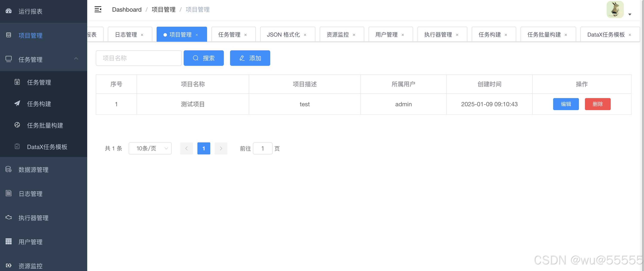Click the DataX任务模板 clipboard icon
This screenshot has height=271, width=644.
(x=17, y=146)
